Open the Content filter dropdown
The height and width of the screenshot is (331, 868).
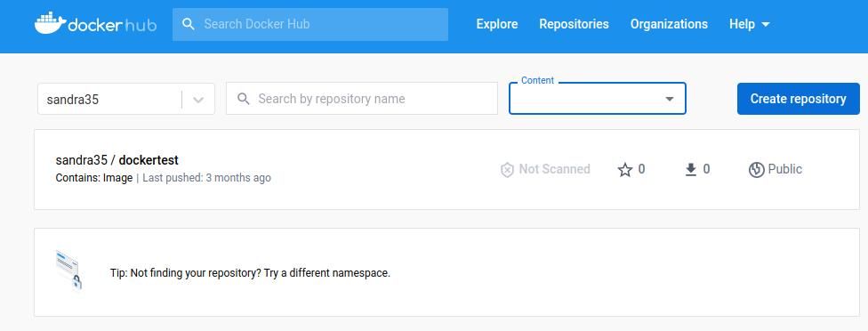(598, 99)
